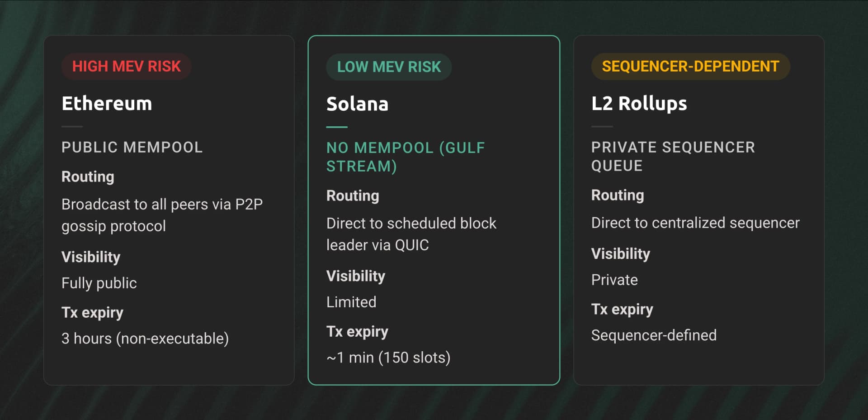Screen dimensions: 868x420
Task: Click the HIGH MEV RISK badge
Action: (126, 67)
